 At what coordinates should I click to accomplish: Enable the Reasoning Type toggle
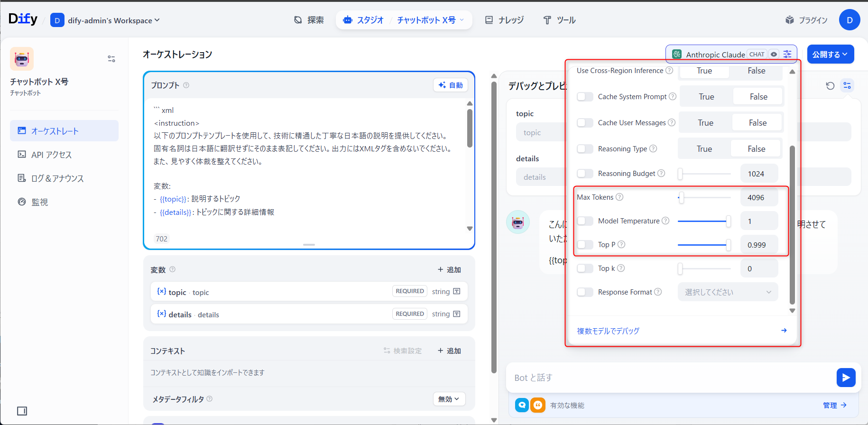point(585,149)
